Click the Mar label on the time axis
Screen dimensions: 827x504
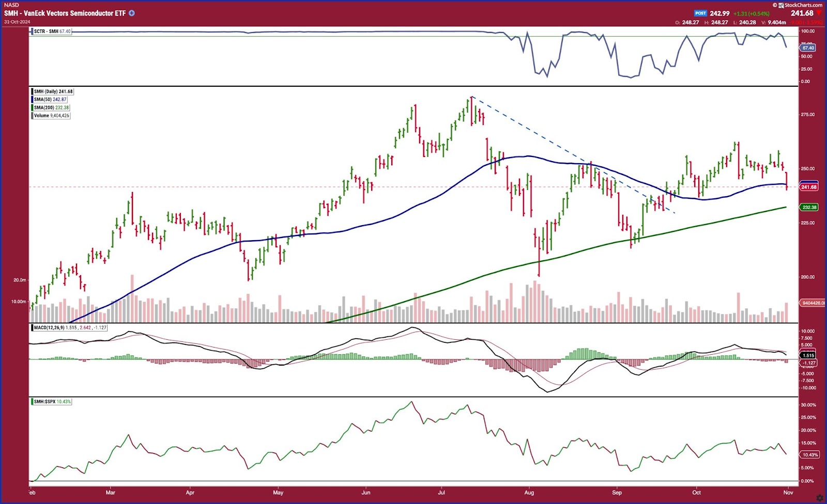pos(111,492)
